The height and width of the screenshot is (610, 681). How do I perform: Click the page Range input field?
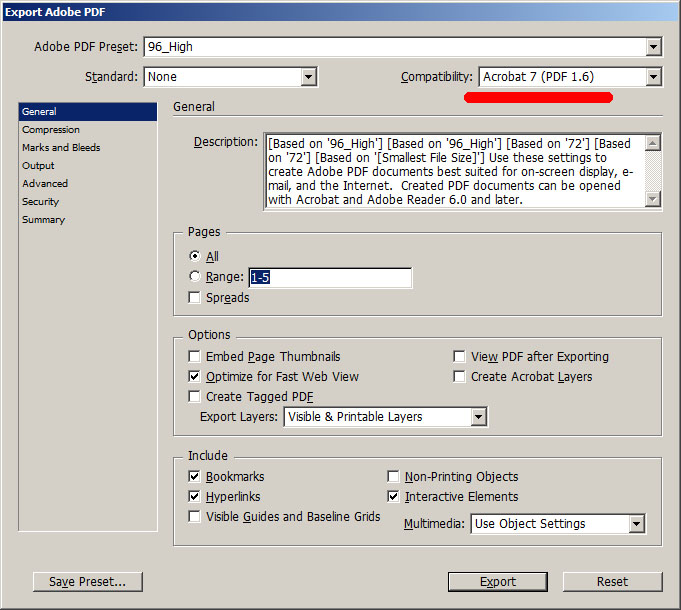point(330,277)
